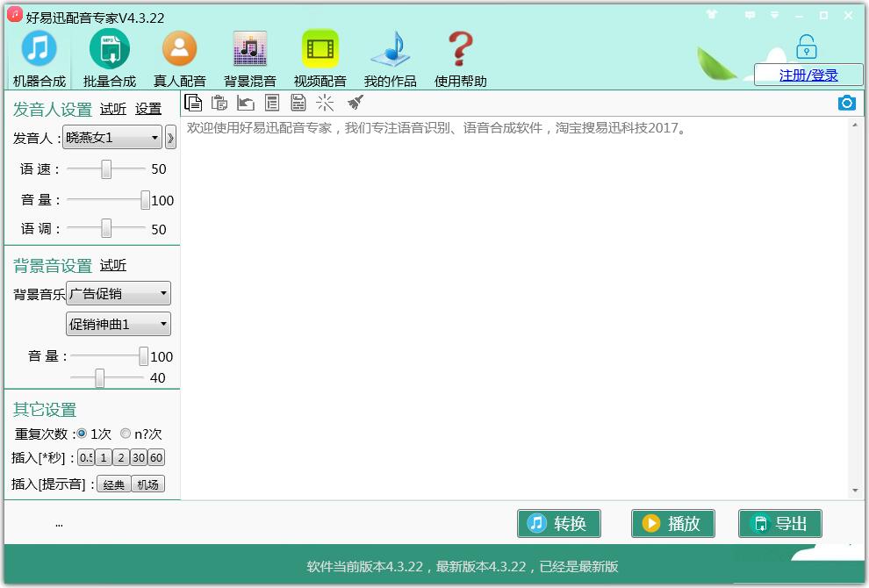
Task: Select n?次 repeat radio button
Action: pyautogui.click(x=126, y=434)
